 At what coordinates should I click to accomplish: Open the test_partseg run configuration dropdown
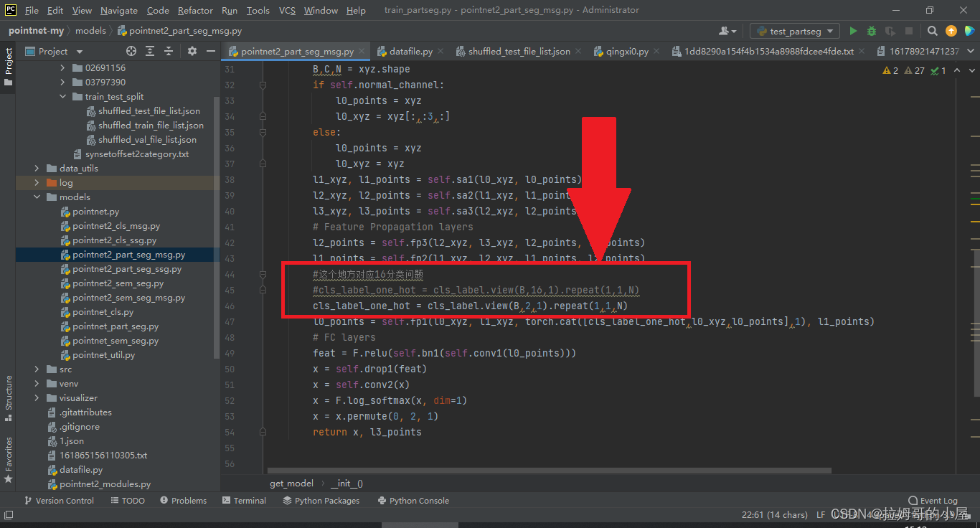click(x=794, y=31)
